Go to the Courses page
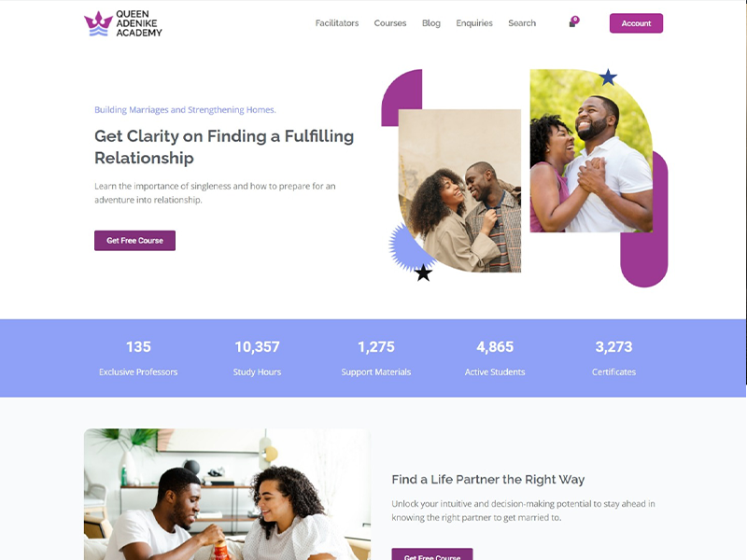This screenshot has width=747, height=560. [389, 22]
